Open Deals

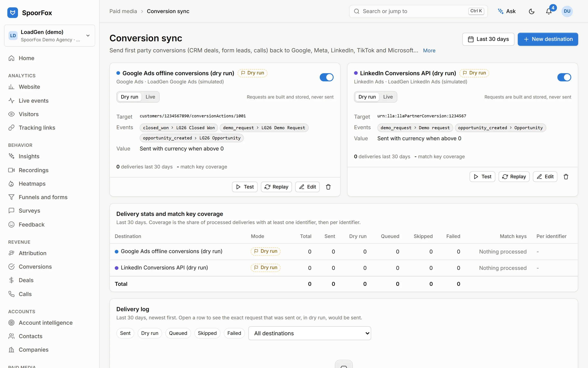click(x=50, y=280)
